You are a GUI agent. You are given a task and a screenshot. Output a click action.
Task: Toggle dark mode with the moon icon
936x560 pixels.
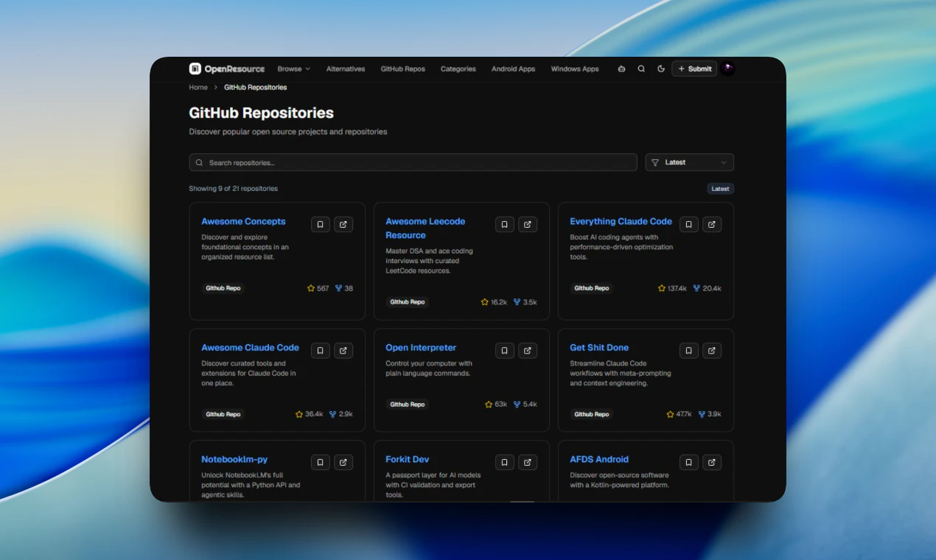[x=661, y=69]
